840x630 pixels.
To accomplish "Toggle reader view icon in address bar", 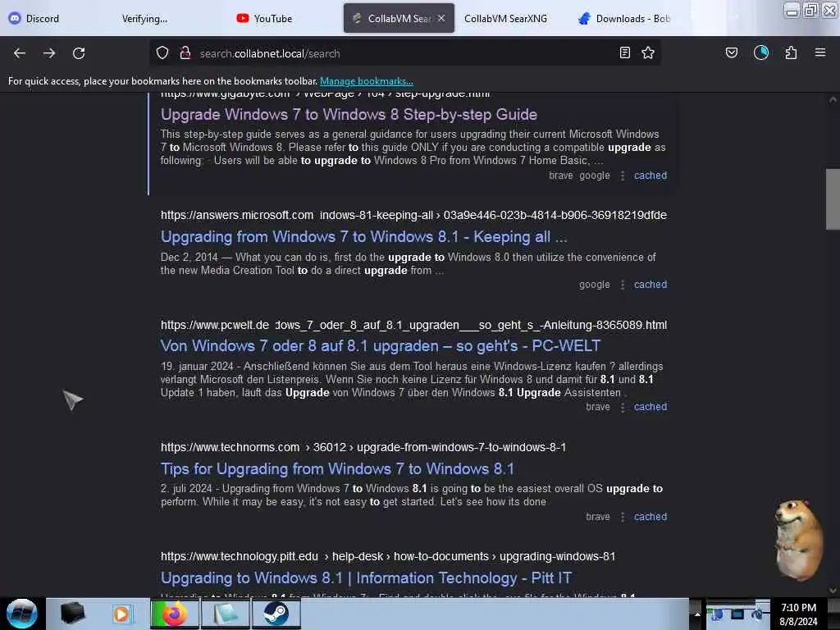I will pos(624,52).
